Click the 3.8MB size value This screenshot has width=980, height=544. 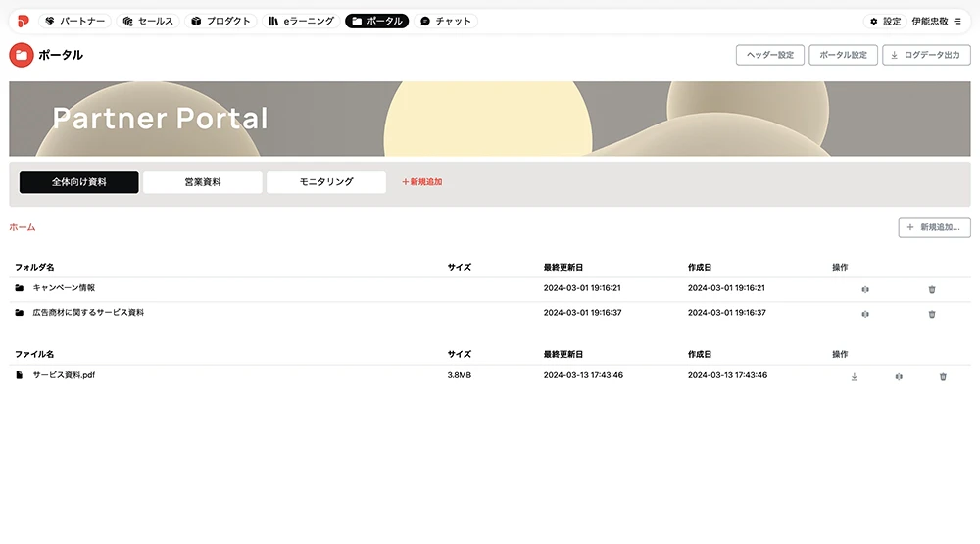click(460, 375)
